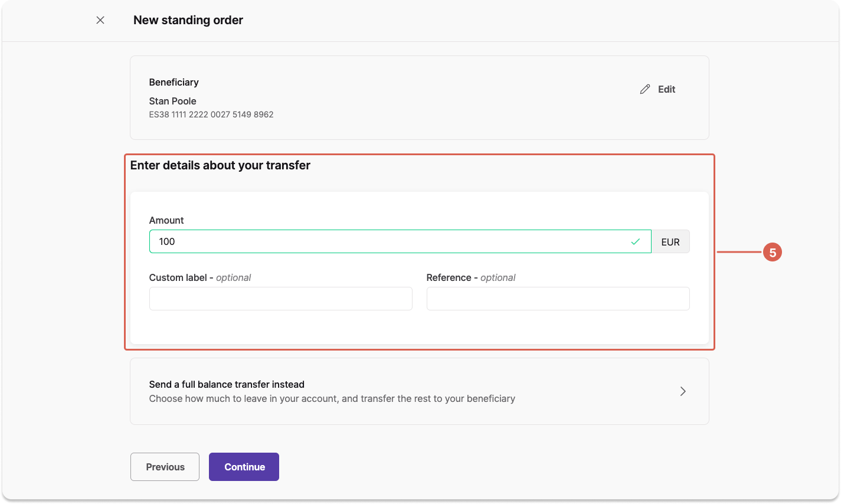Select the beneficiary name Stan Poole
Viewport: 841px width, 504px height.
(172, 101)
